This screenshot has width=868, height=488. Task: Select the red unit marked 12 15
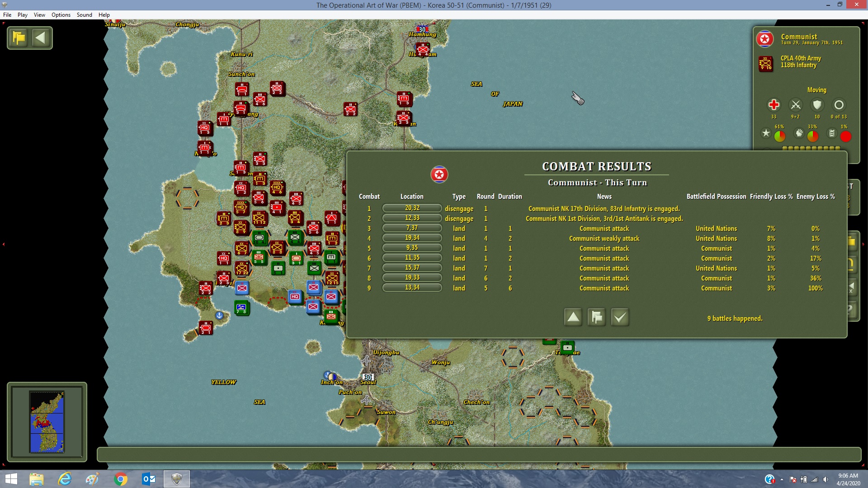(x=332, y=278)
